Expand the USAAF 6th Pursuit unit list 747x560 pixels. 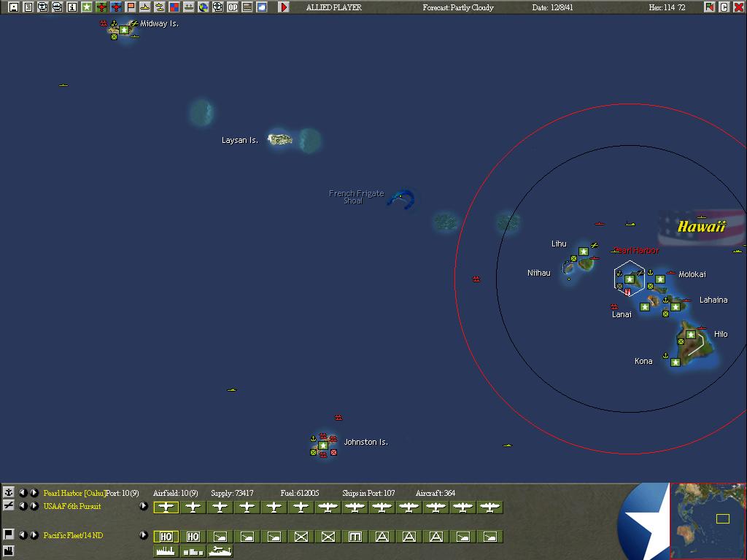(144, 507)
